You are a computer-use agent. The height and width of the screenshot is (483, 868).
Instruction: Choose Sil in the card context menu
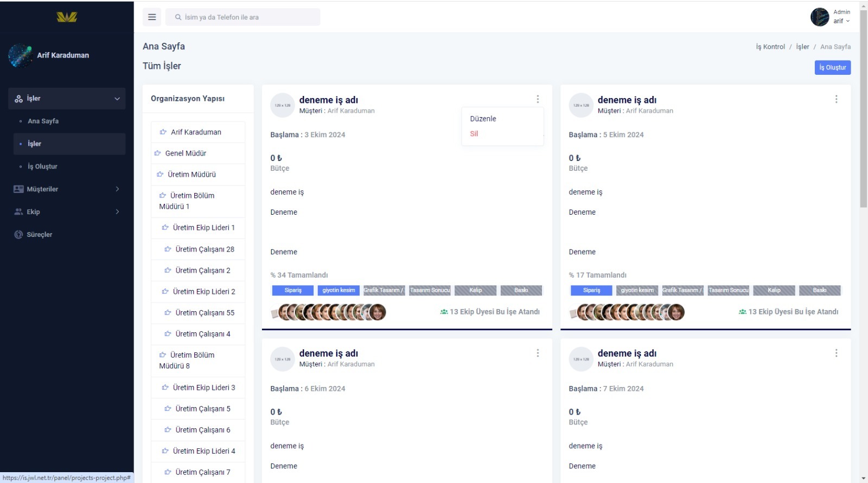coord(474,134)
